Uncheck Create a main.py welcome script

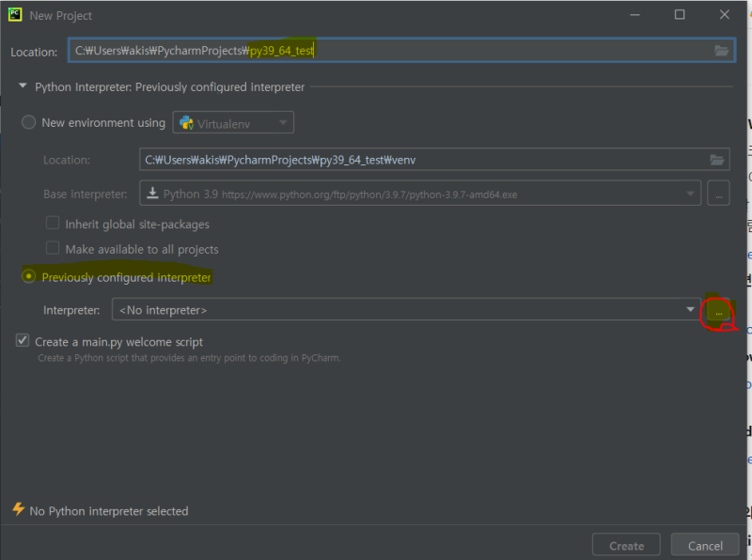22,342
